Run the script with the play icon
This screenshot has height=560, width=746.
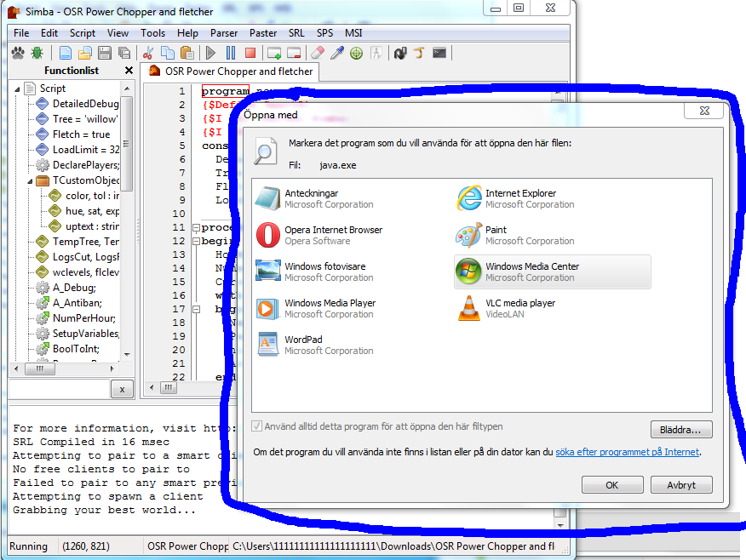coord(210,53)
